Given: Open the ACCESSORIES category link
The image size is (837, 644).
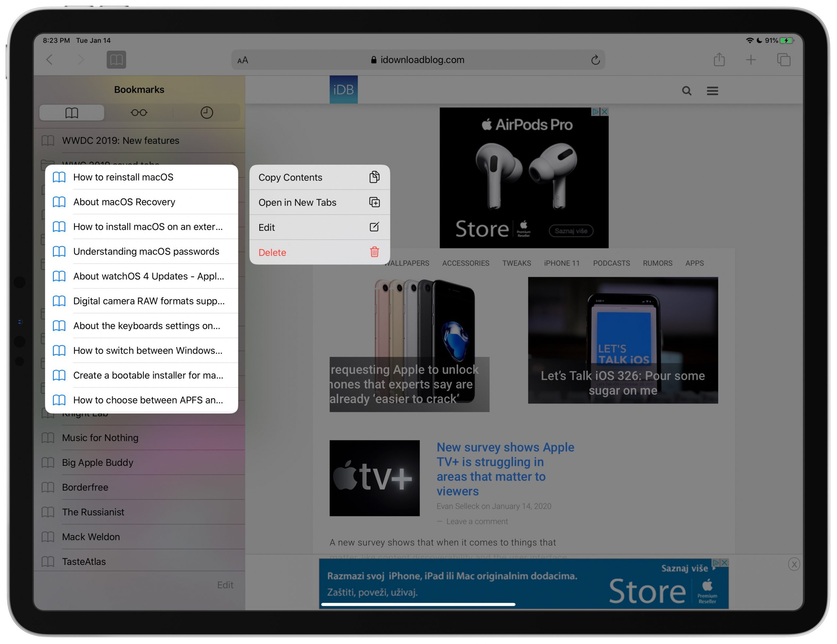Looking at the screenshot, I should point(466,263).
